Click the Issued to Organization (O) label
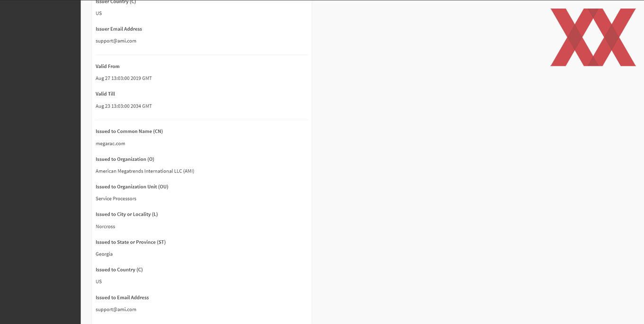Image resolution: width=644 pixels, height=324 pixels. [125, 159]
